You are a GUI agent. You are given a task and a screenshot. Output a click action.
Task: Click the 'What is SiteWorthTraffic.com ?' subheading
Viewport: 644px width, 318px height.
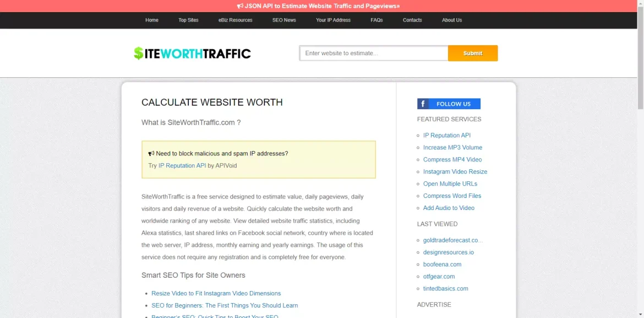pyautogui.click(x=191, y=122)
